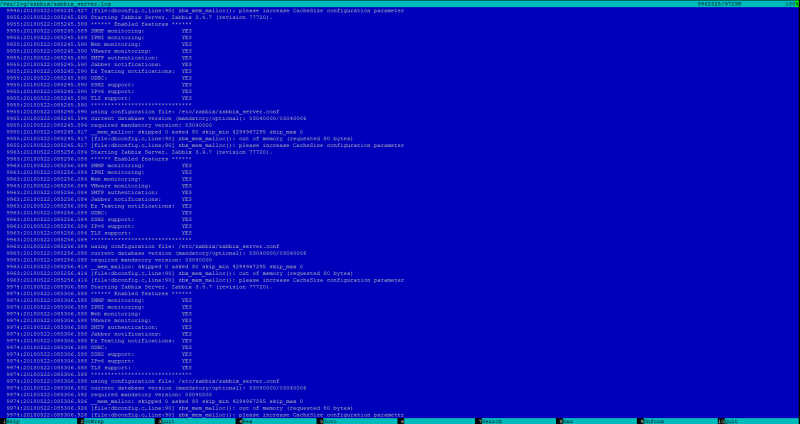
Task: Select the 9955 '__mem_malloc: skipped 0' line
Action: [x=155, y=132]
